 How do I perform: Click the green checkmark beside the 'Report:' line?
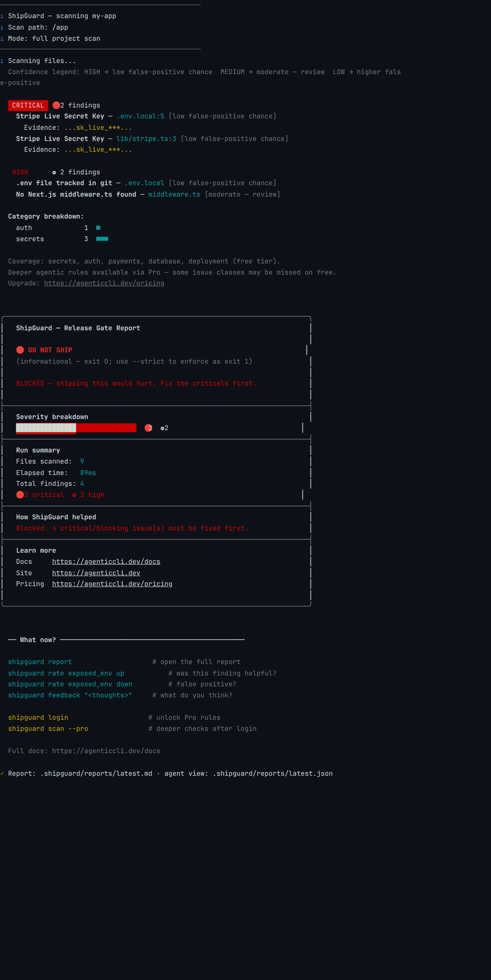(2, 773)
